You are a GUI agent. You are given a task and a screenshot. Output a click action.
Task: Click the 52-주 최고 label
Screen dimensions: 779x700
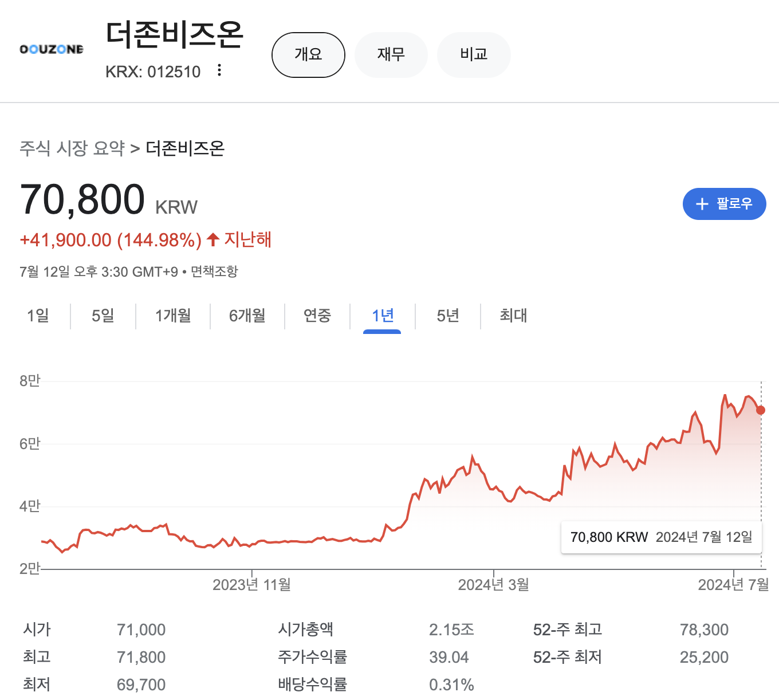tap(568, 630)
